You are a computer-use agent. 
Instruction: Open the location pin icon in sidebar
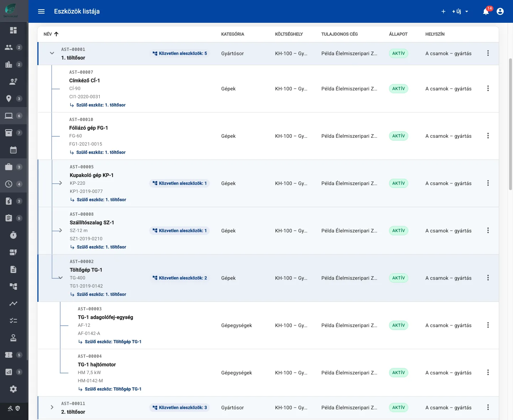(9, 99)
